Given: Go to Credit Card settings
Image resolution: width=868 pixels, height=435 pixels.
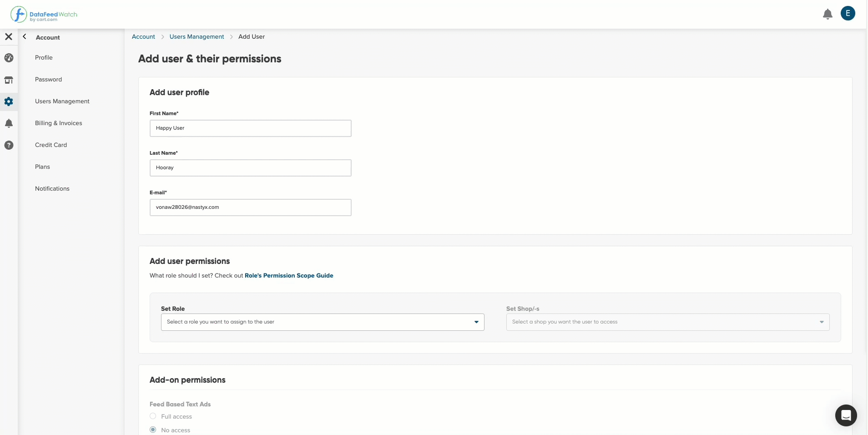Looking at the screenshot, I should 51,145.
